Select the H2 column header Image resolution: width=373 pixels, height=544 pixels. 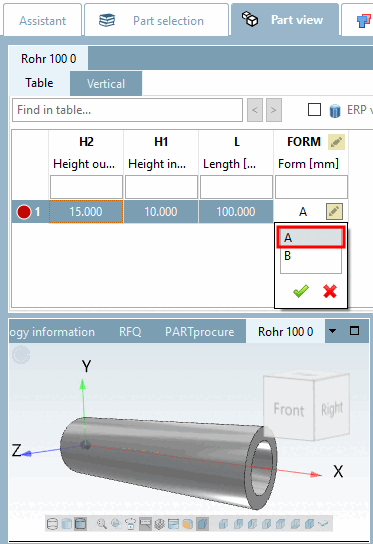click(86, 142)
